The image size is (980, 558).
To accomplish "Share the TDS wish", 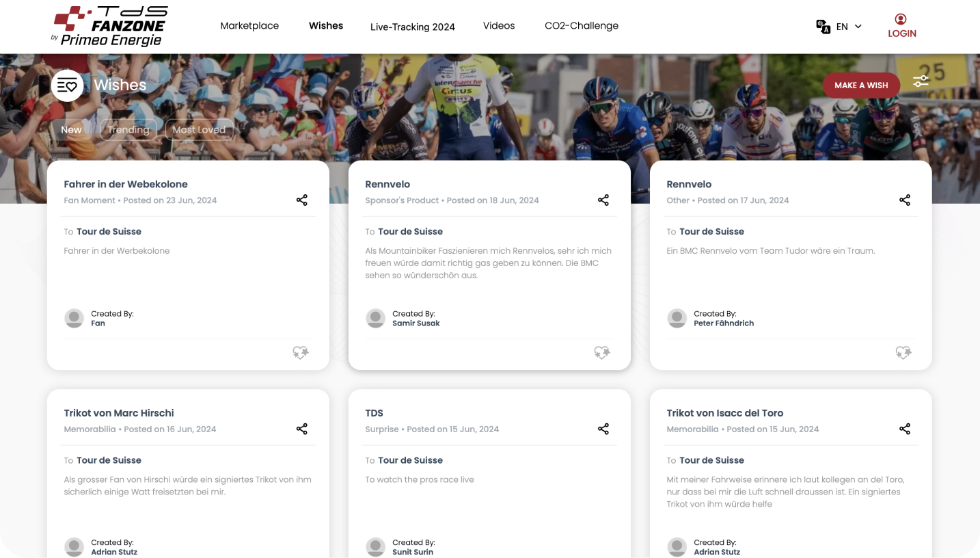I will pyautogui.click(x=603, y=429).
